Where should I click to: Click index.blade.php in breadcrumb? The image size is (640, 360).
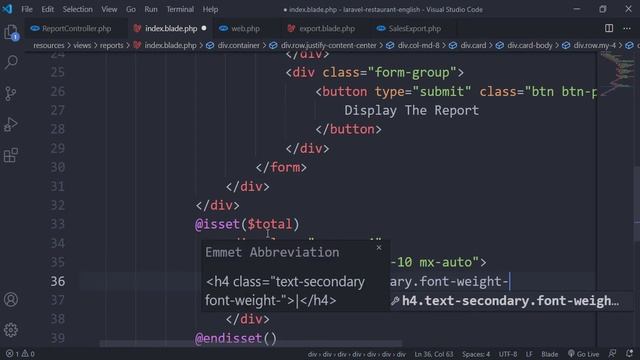coord(170,45)
